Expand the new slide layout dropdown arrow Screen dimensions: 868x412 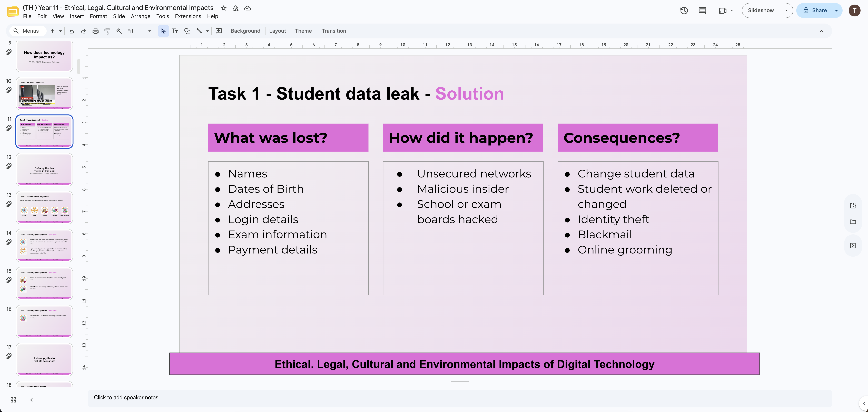61,31
